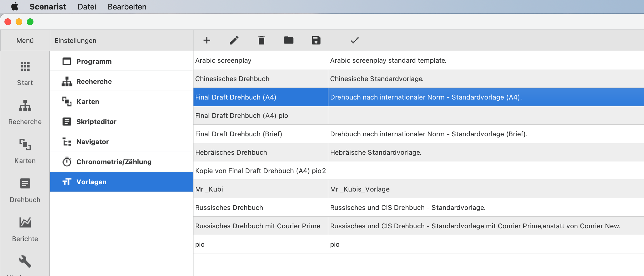Click the Skripteditor document icon in settings
The width and height of the screenshot is (644, 276).
[x=67, y=122]
